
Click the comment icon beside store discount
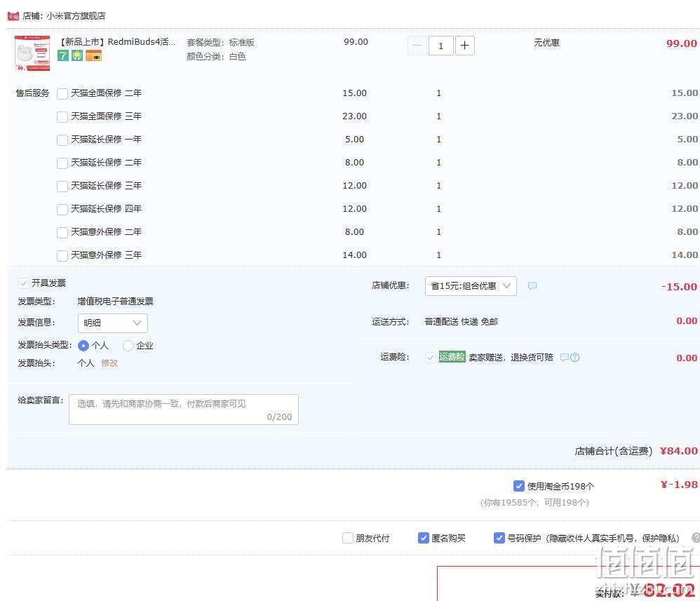click(532, 285)
